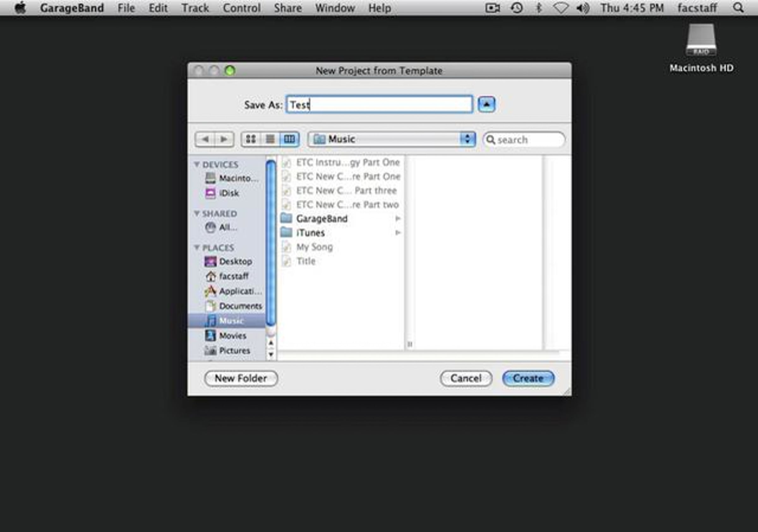This screenshot has width=758, height=532.
Task: Select Applications in the sidebar
Action: coord(233,291)
